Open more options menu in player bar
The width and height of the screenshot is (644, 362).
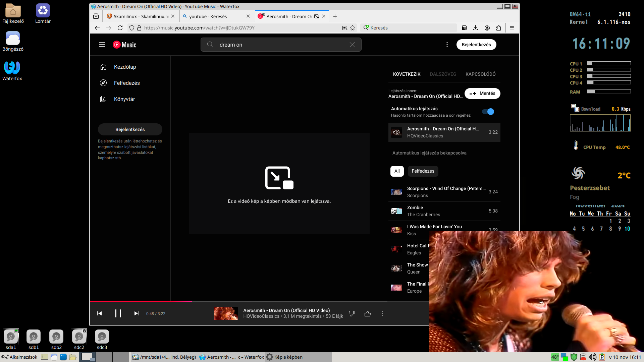click(x=382, y=313)
